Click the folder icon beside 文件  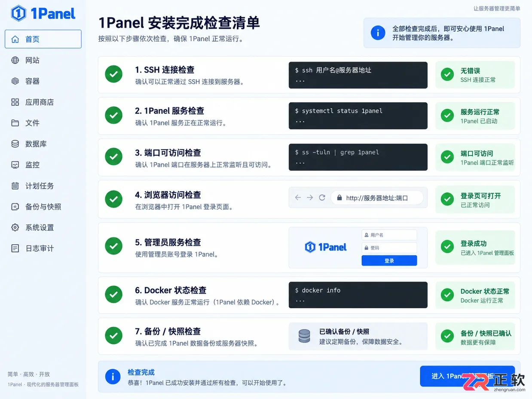click(x=15, y=123)
